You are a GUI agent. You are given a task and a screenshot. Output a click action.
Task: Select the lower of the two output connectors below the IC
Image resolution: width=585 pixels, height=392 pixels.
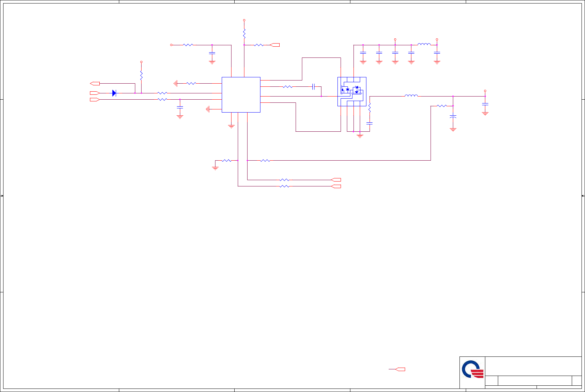coord(336,186)
